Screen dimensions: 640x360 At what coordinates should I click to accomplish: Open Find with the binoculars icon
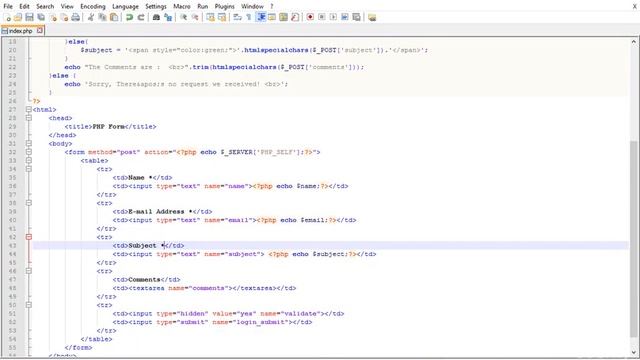point(156,17)
